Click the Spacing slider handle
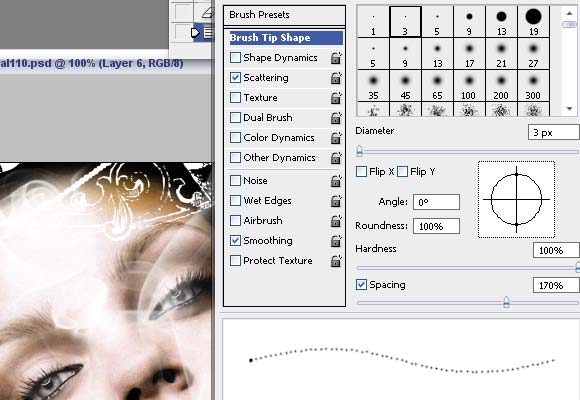 (x=506, y=302)
